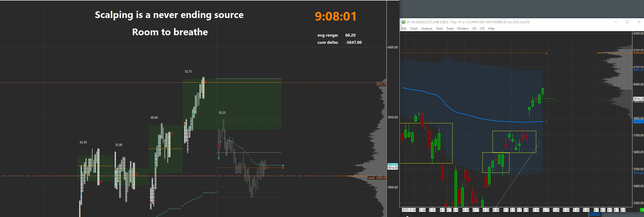Minimize the ESM25 daily chart window

pyautogui.click(x=616, y=22)
